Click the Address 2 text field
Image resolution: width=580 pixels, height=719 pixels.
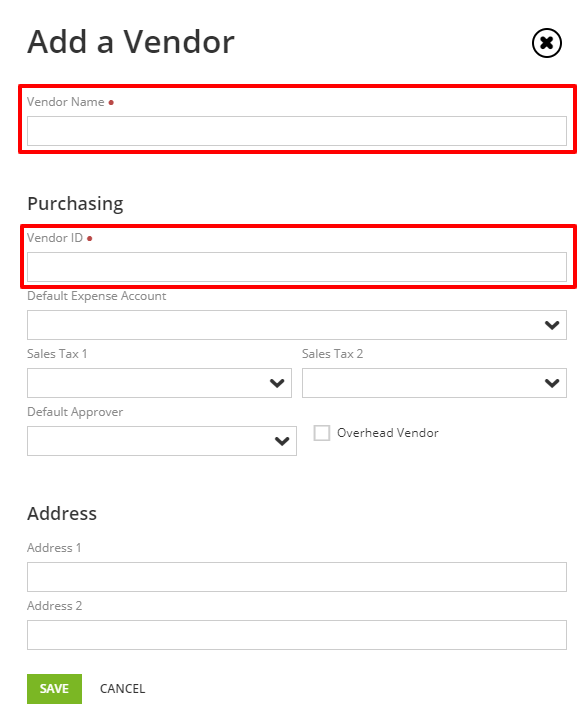pos(297,635)
